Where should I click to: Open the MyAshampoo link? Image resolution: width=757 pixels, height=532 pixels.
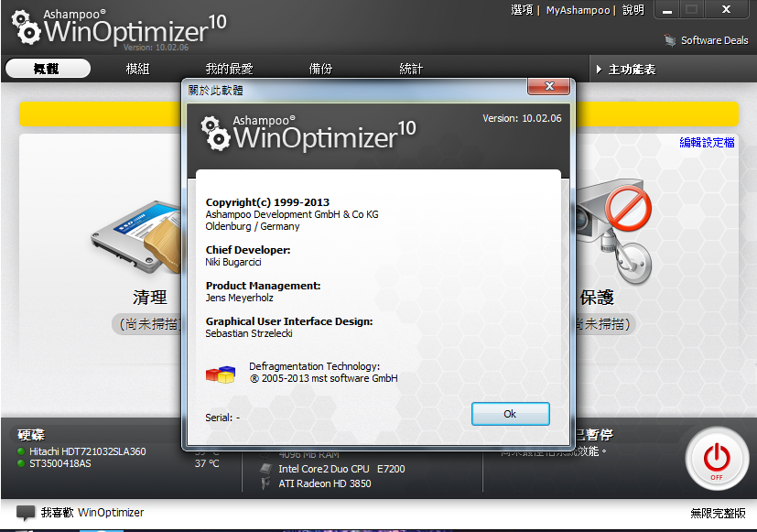tap(578, 10)
